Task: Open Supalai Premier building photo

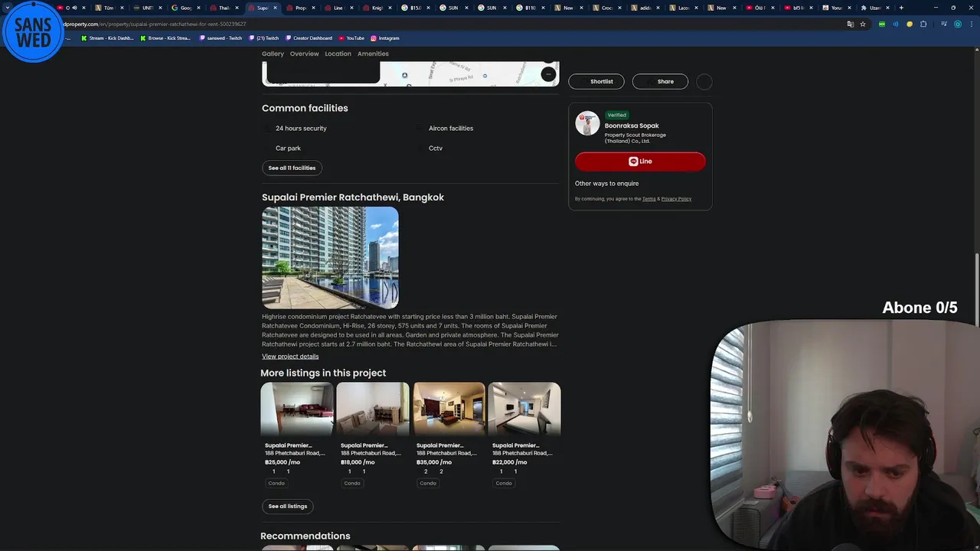Action: coord(330,257)
